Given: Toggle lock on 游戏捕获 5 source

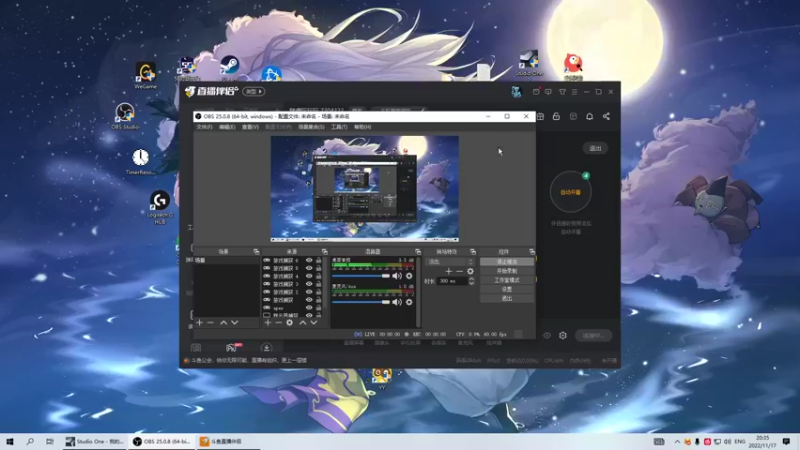Looking at the screenshot, I should [319, 268].
